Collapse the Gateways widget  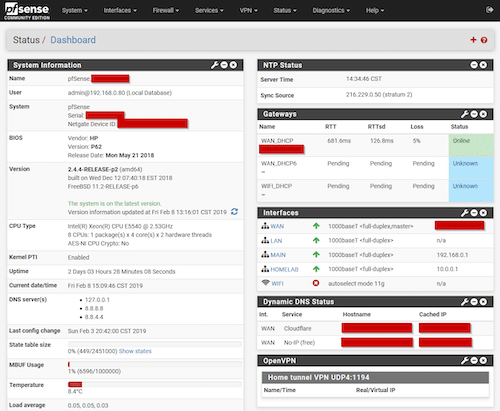coord(474,114)
